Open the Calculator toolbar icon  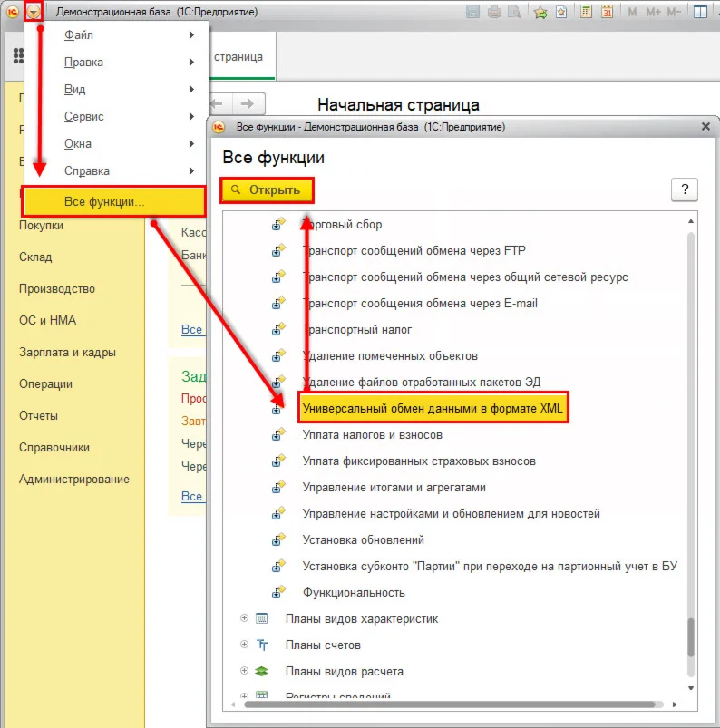(586, 12)
